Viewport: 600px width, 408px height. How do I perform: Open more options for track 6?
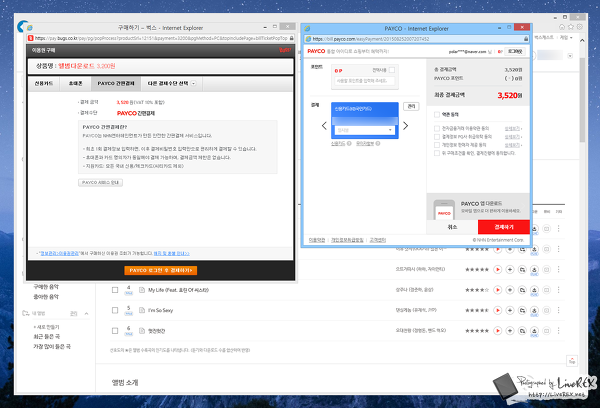(x=559, y=330)
